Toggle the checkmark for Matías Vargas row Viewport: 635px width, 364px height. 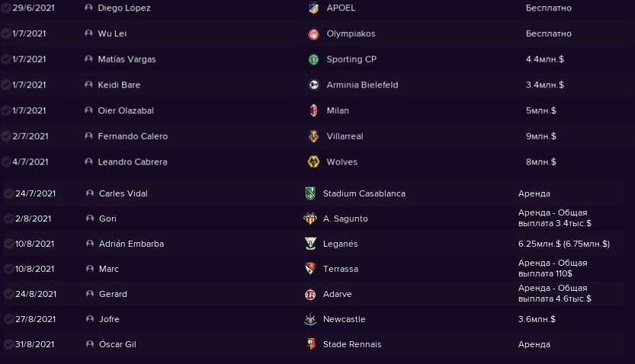[6, 59]
